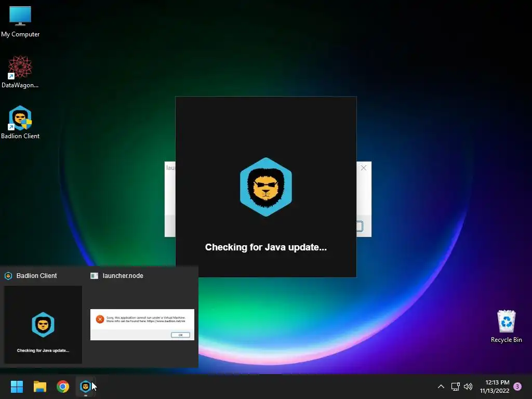532x399 pixels.
Task: Open the notification badge showing 3
Action: click(x=517, y=387)
